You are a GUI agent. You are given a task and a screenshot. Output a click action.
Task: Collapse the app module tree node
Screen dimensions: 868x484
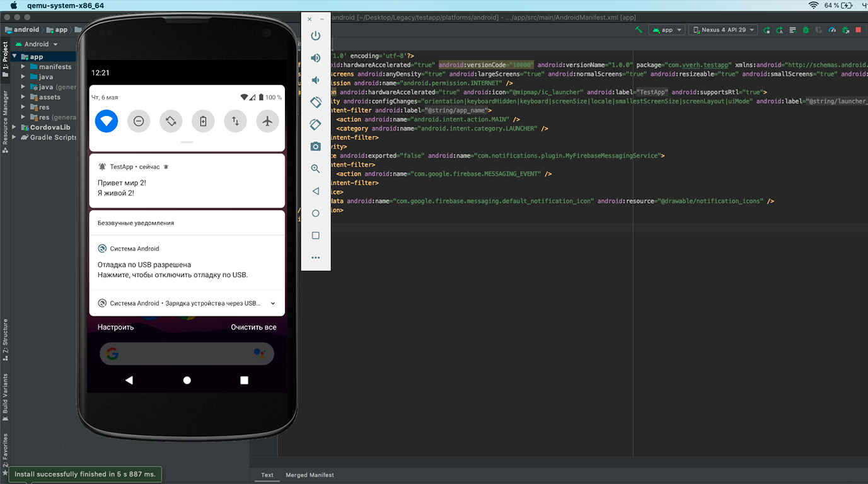[15, 57]
